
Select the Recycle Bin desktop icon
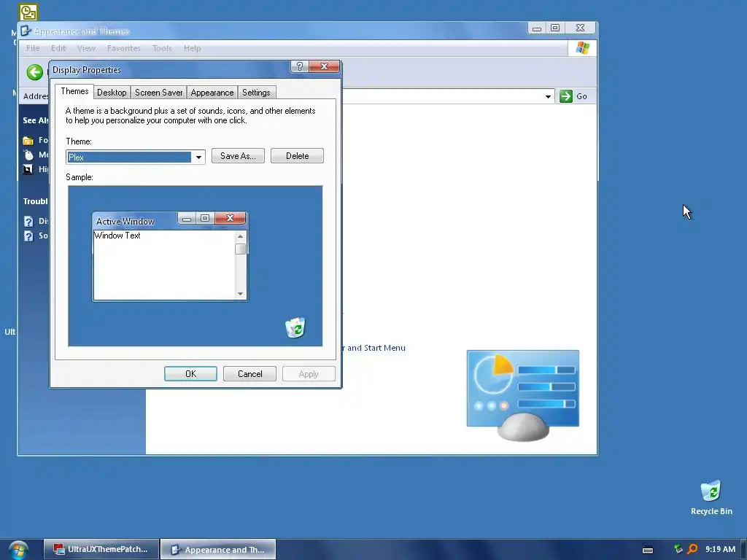(711, 497)
